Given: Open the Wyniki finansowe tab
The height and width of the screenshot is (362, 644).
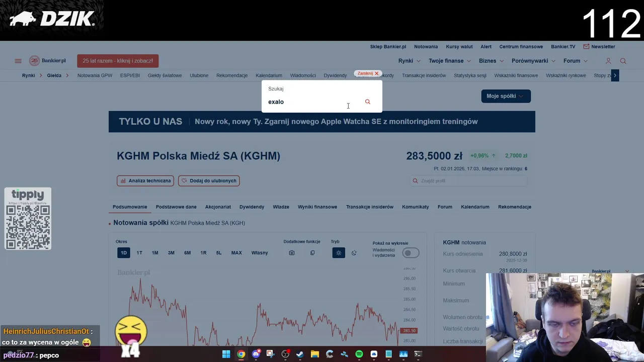Looking at the screenshot, I should (317, 207).
